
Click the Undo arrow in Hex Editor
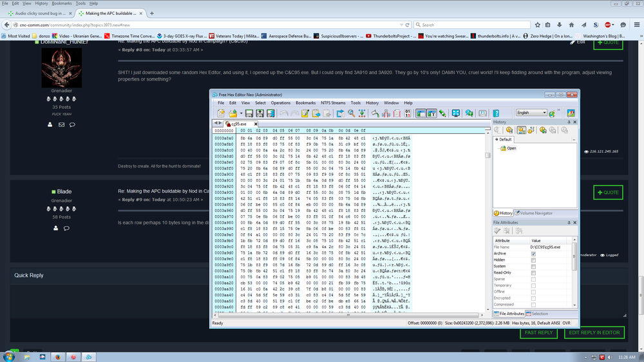(x=284, y=113)
